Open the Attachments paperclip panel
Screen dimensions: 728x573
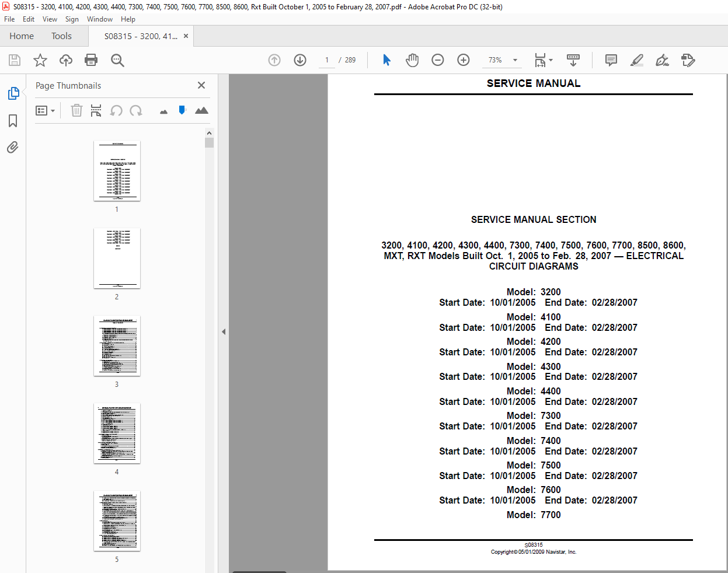click(13, 147)
